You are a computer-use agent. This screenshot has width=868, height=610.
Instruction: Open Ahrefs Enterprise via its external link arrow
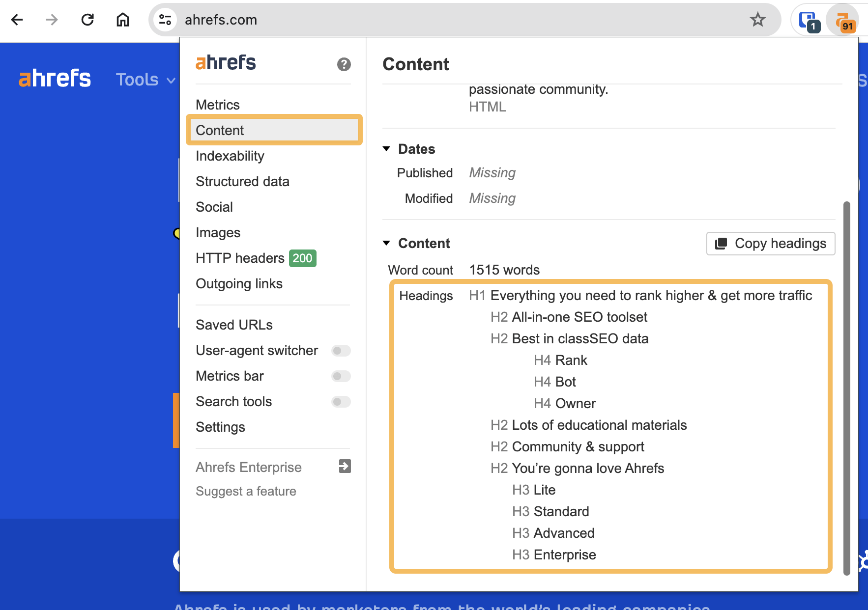345,466
